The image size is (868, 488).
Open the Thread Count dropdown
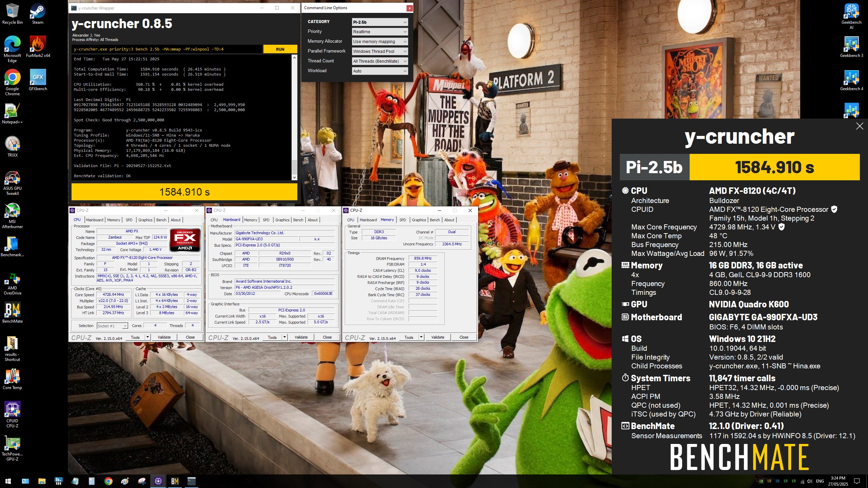(x=380, y=61)
